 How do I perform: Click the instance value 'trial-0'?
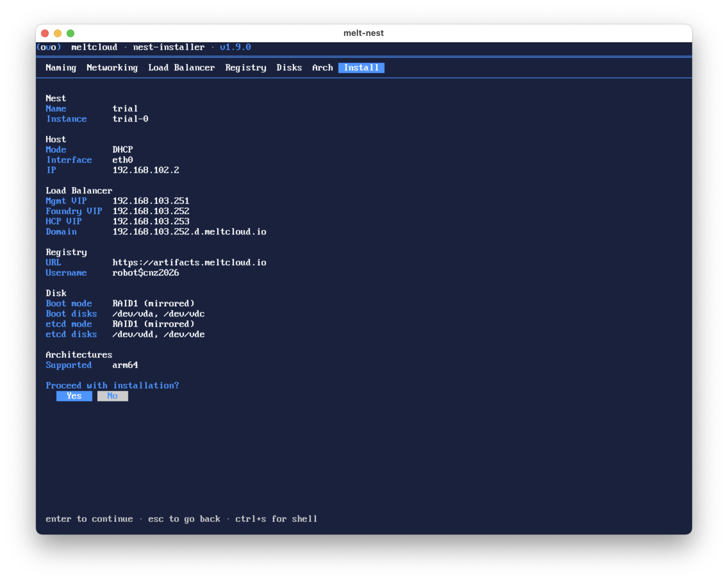click(130, 119)
